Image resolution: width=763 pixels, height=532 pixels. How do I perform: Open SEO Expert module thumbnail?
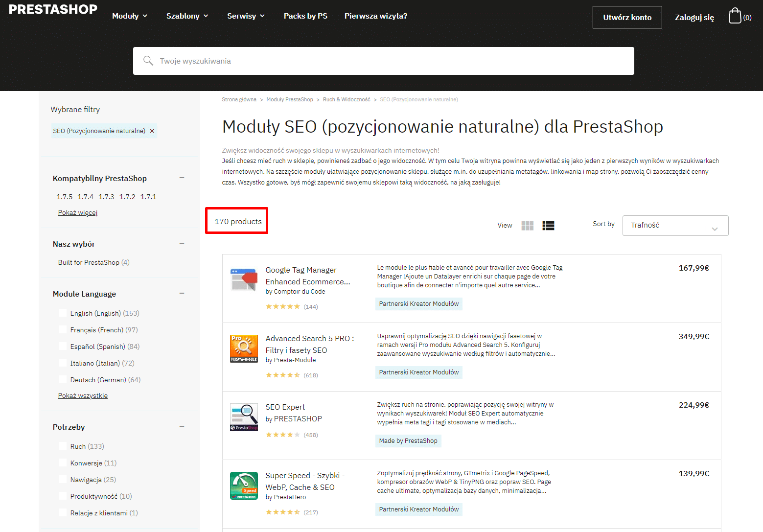[244, 417]
